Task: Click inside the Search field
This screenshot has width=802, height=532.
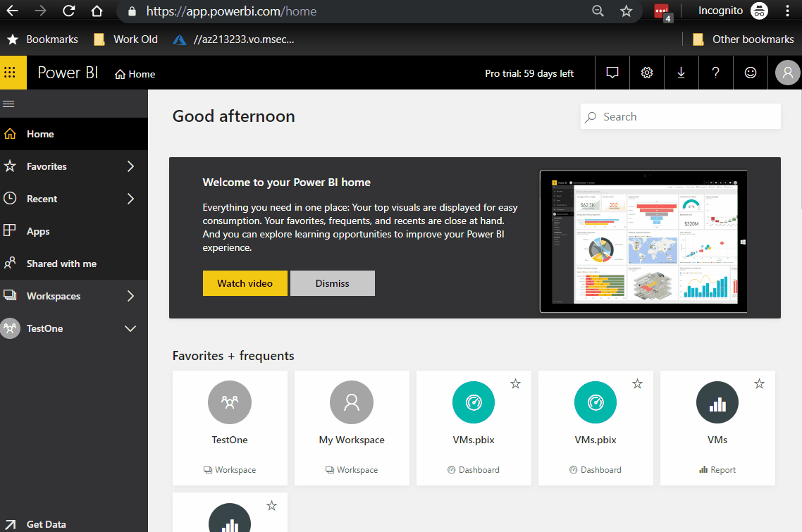Action: pos(680,116)
